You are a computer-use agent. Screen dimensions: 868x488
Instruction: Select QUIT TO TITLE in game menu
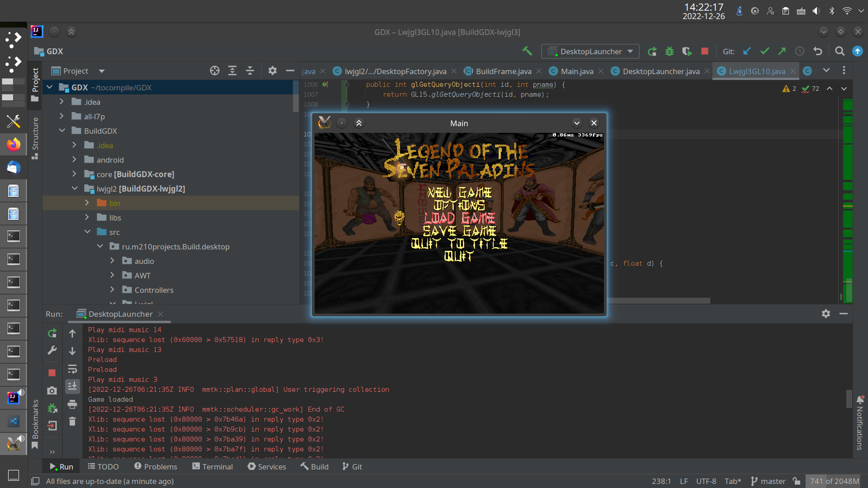[x=459, y=244]
